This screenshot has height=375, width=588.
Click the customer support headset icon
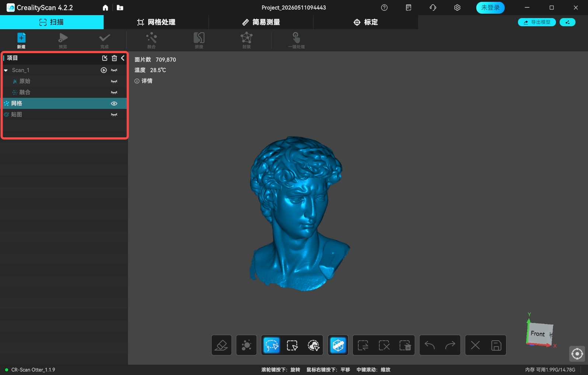click(433, 8)
